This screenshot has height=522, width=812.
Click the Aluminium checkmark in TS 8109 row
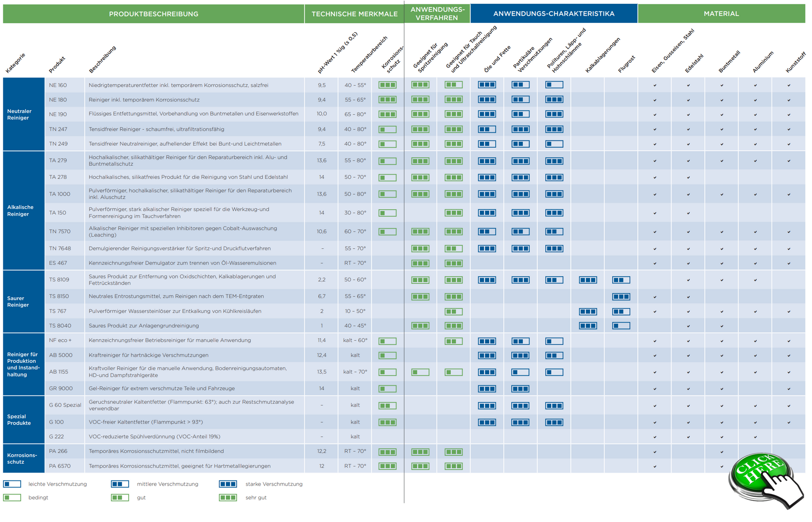click(x=755, y=280)
